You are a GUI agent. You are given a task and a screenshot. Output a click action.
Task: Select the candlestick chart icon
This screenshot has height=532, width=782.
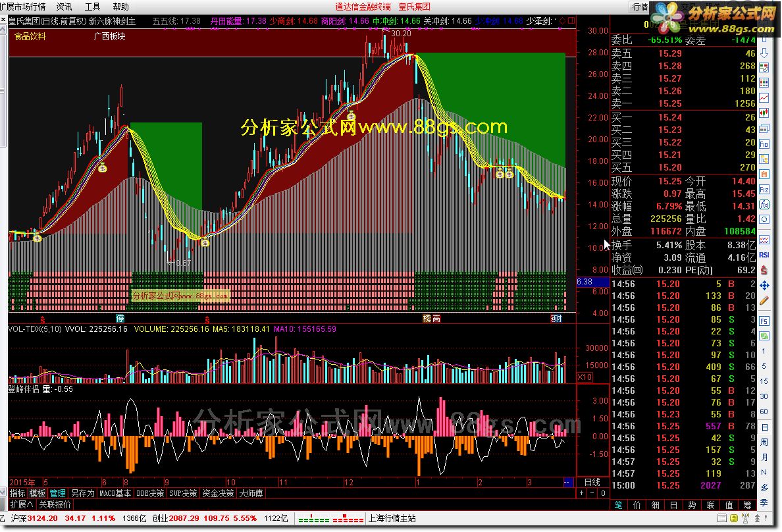[x=764, y=113]
